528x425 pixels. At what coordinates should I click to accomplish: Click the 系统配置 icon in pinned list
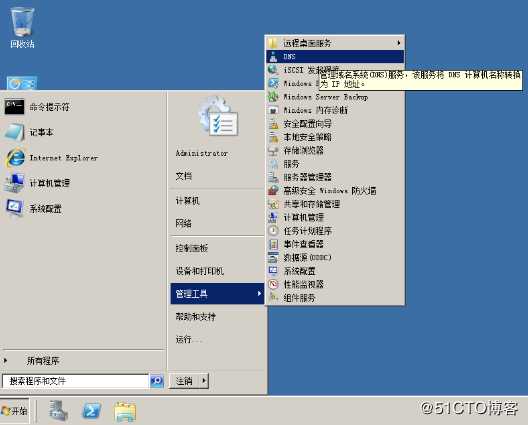[x=14, y=208]
